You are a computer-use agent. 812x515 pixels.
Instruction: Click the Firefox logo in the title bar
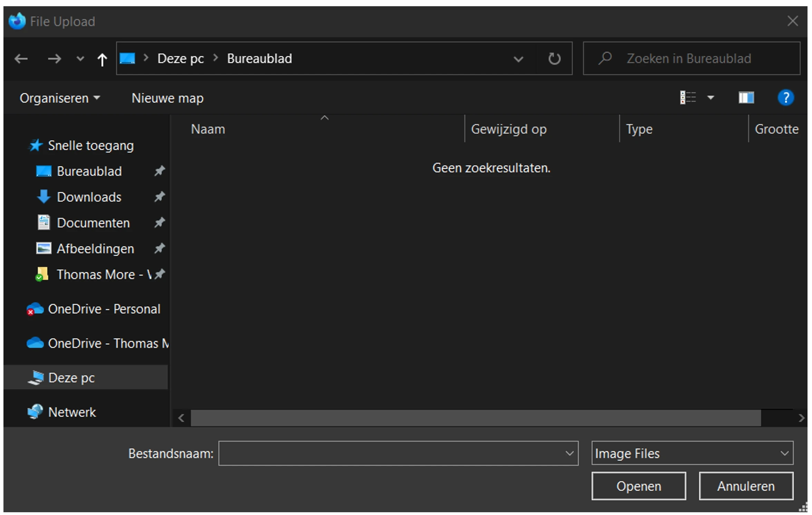tap(17, 21)
